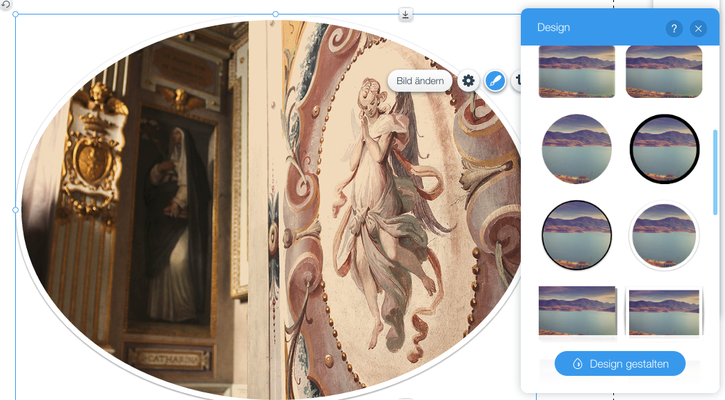Select plain circle image style without border
Viewport: 725px width, 400px height.
coord(577,149)
